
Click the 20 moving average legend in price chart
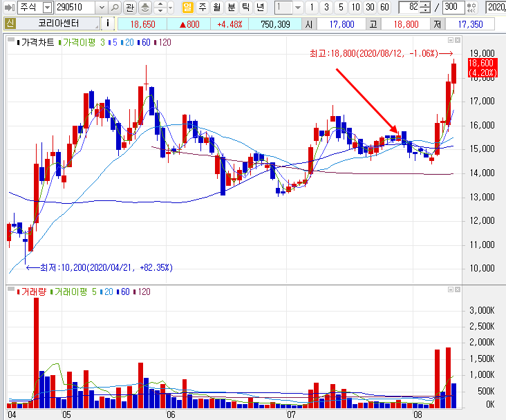point(127,42)
